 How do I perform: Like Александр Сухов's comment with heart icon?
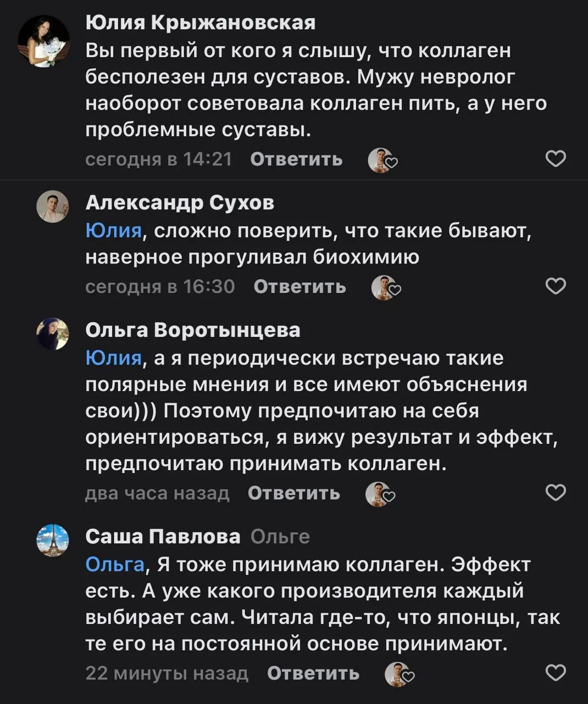click(x=555, y=286)
